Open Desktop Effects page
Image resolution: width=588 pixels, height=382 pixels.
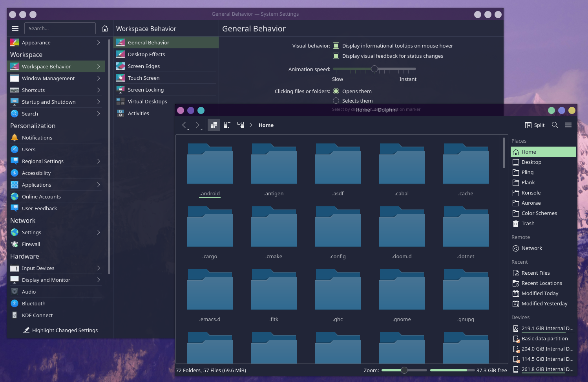point(166,54)
